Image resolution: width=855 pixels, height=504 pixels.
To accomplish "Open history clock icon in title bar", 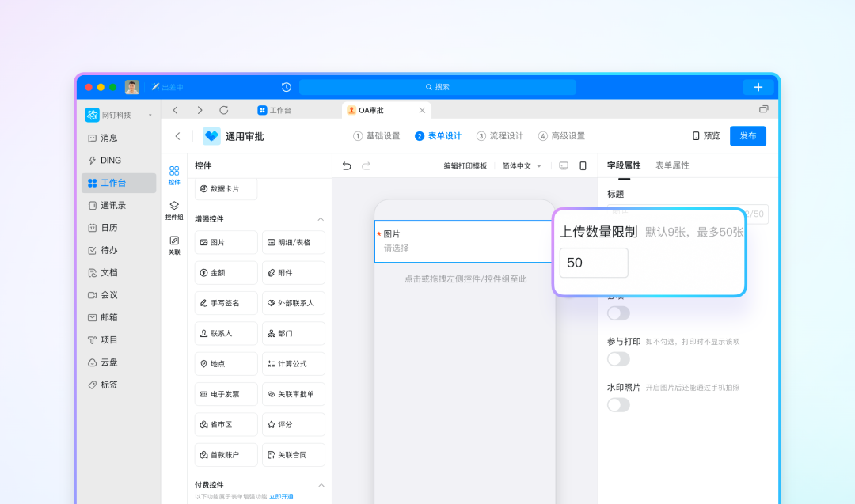I will tap(287, 87).
